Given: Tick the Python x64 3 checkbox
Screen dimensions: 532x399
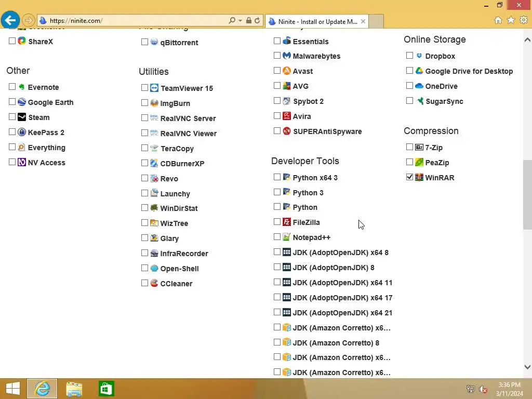Looking at the screenshot, I should click(x=277, y=177).
